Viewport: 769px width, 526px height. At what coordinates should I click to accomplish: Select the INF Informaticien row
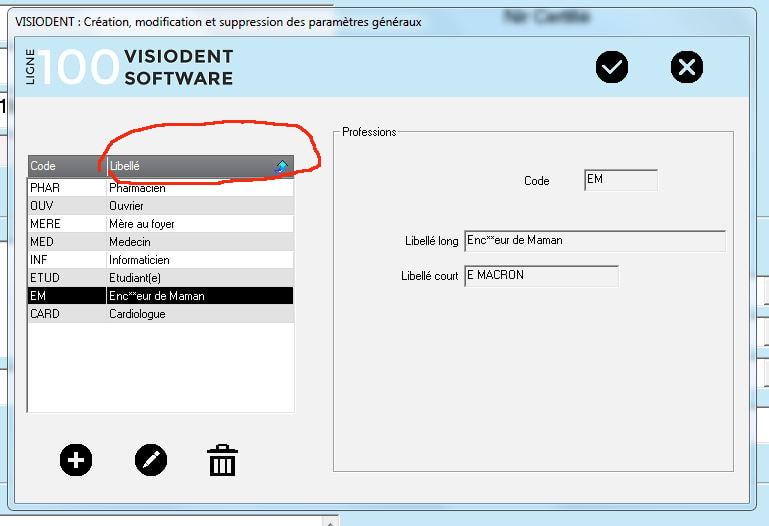pos(160,260)
